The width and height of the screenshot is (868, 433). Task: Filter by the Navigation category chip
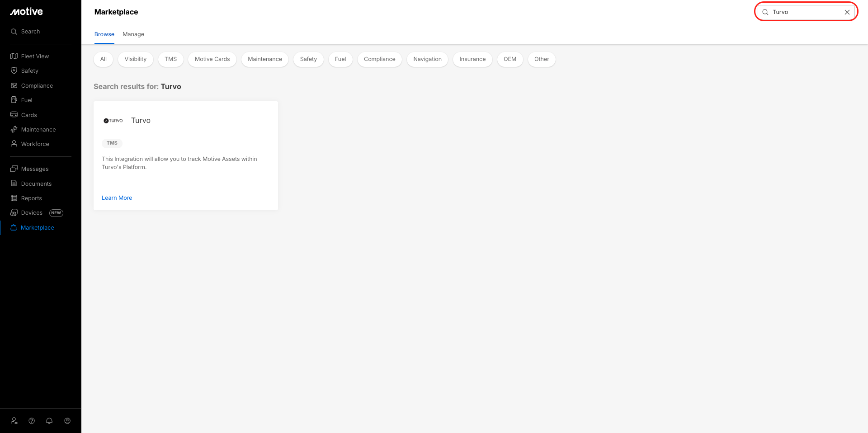pyautogui.click(x=428, y=59)
